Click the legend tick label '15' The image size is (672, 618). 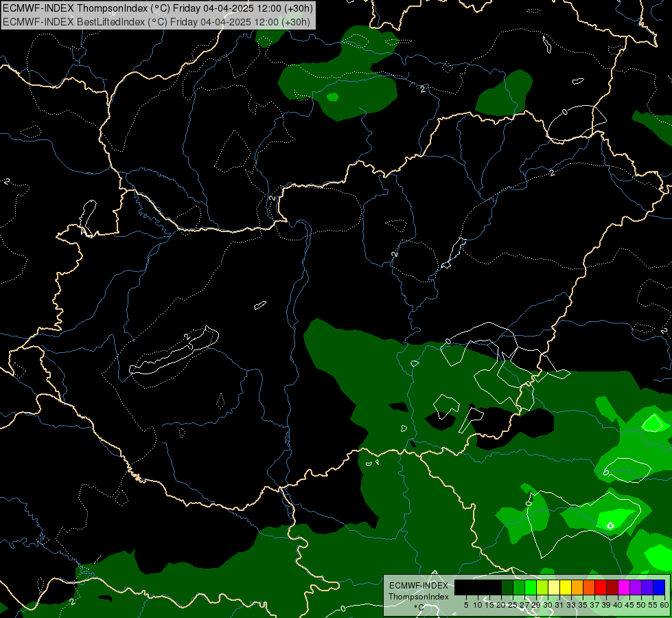tap(490, 605)
